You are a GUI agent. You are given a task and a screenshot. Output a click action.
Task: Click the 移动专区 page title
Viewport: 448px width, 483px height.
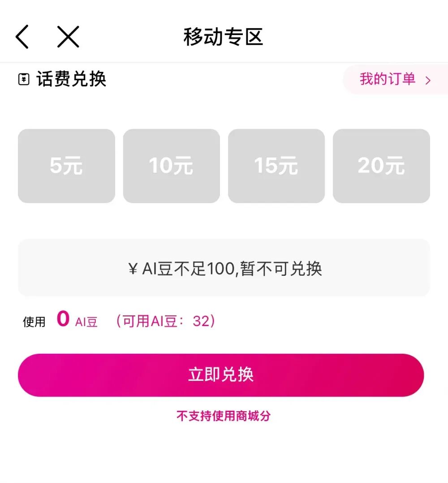click(x=223, y=37)
